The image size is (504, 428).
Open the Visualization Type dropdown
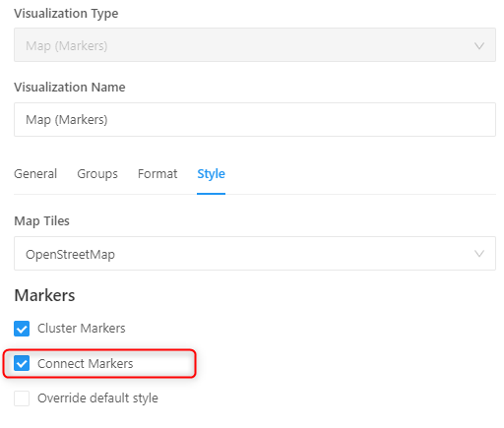pos(255,45)
